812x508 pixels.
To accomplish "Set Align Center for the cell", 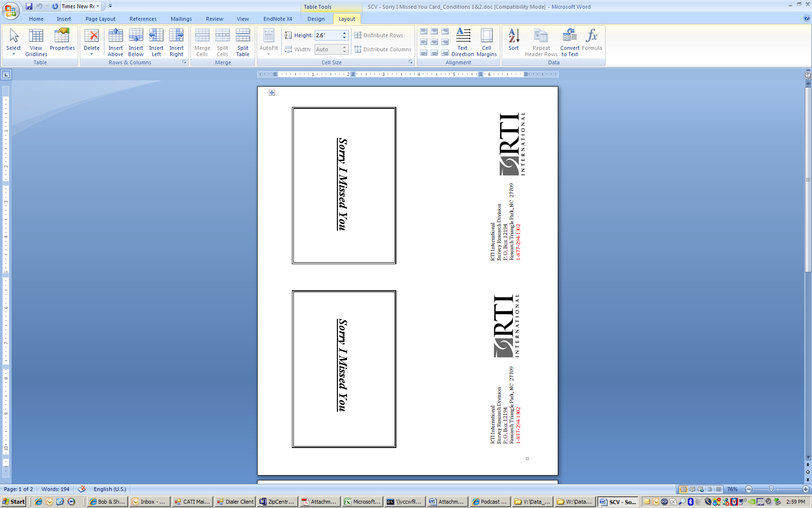I will pos(434,42).
